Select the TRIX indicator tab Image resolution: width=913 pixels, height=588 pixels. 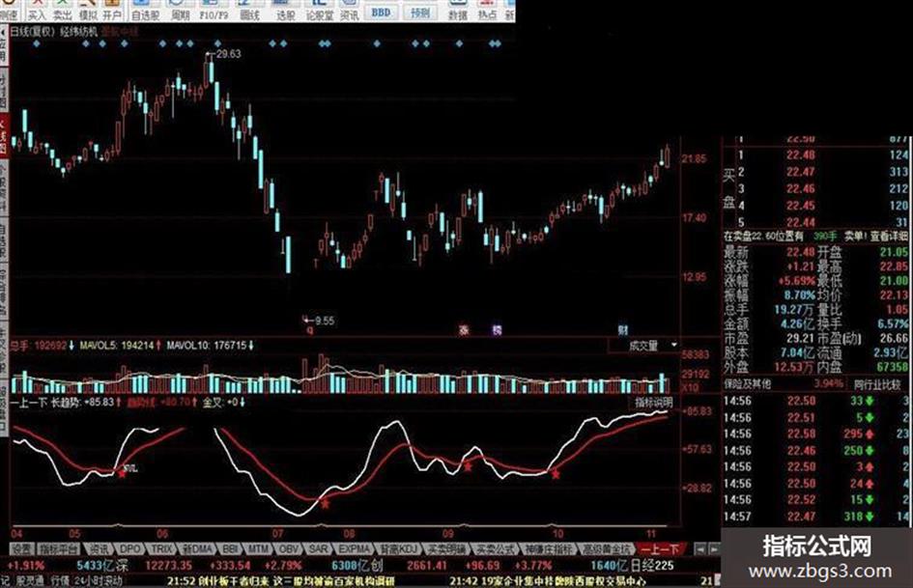click(160, 549)
